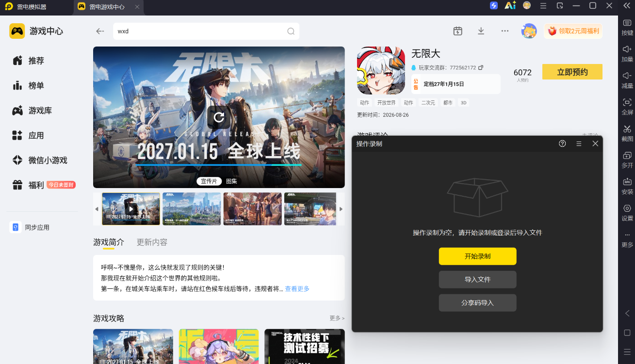The image size is (635, 364).
Task: Click the right arrow of thumbnail strip
Action: coord(341,209)
